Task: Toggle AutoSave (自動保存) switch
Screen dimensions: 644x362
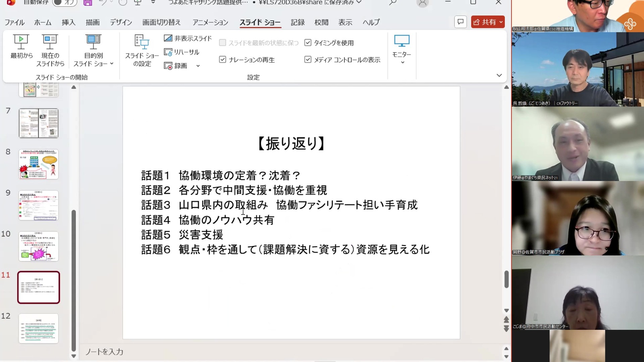Action: (64, 3)
